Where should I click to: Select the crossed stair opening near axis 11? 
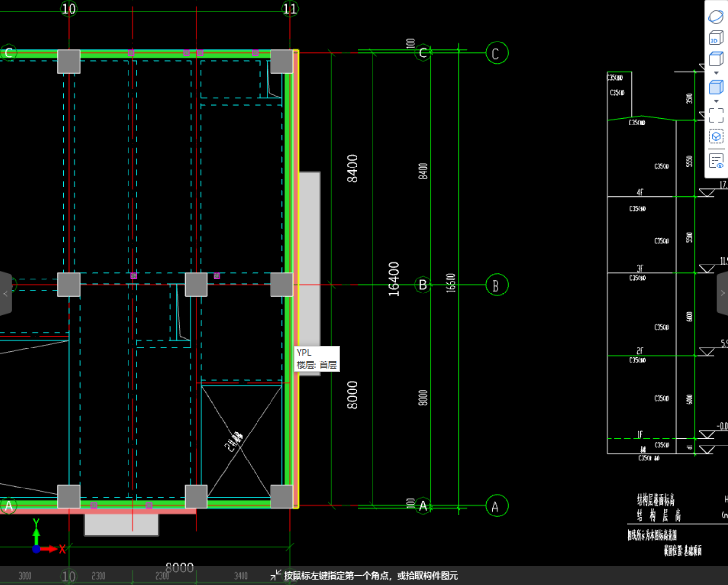coord(242,441)
